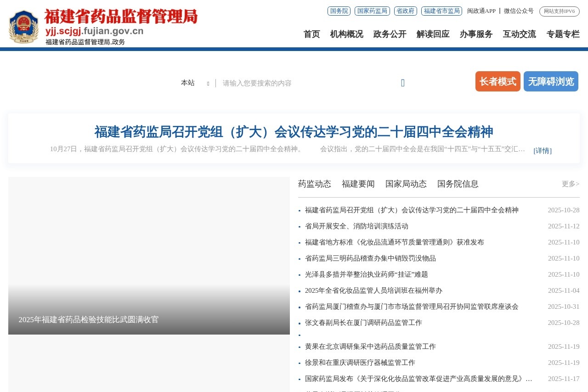Click the [详情] details link

click(543, 151)
